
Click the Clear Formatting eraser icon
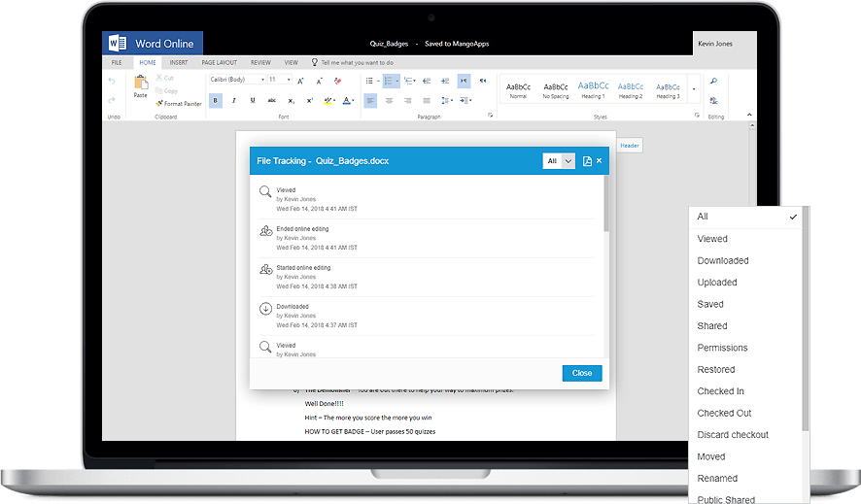point(338,81)
